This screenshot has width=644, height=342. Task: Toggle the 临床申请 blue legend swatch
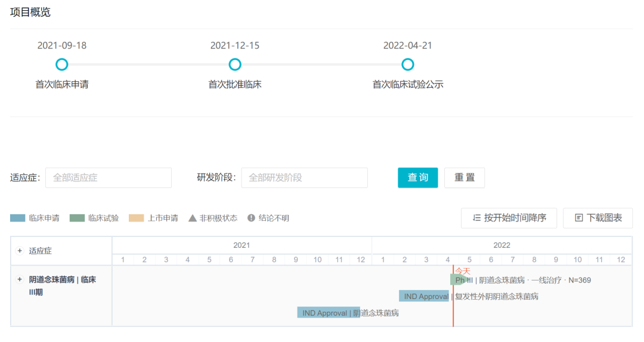click(x=18, y=218)
